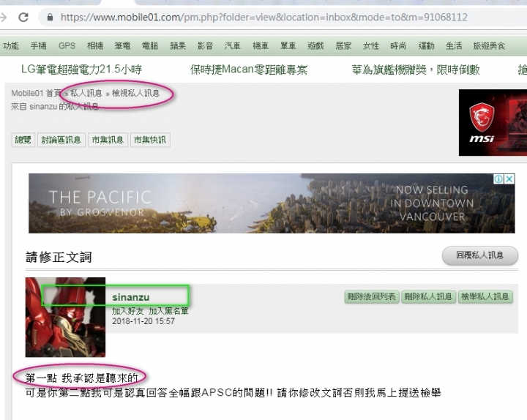527x420 pixels.
Task: Click 刪除私人訊息 button
Action: pos(428,296)
